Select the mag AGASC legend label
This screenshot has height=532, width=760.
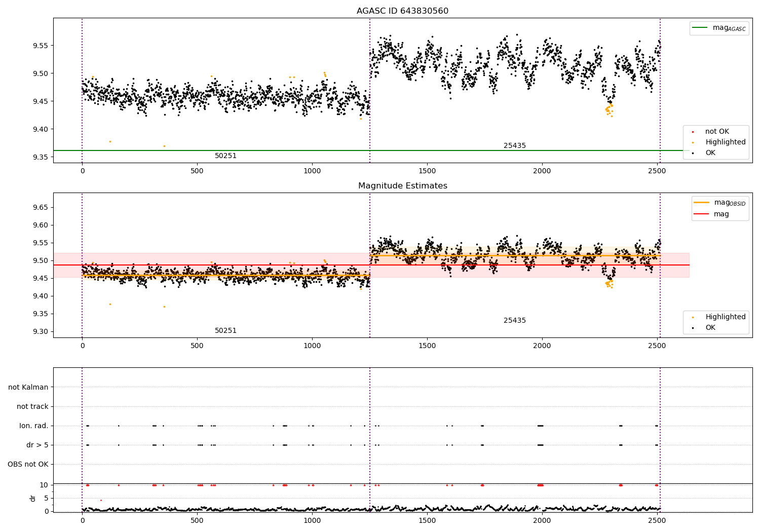(x=729, y=28)
